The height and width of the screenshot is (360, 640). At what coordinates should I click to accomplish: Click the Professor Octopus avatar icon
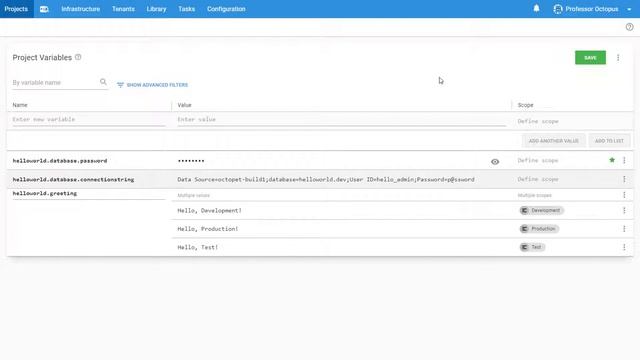pos(558,9)
